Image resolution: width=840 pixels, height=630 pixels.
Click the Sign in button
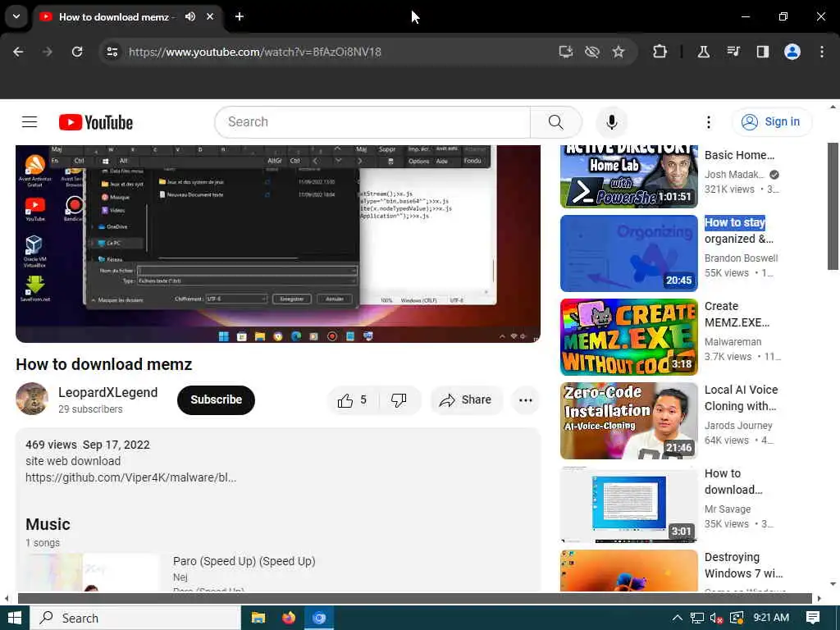[771, 122]
